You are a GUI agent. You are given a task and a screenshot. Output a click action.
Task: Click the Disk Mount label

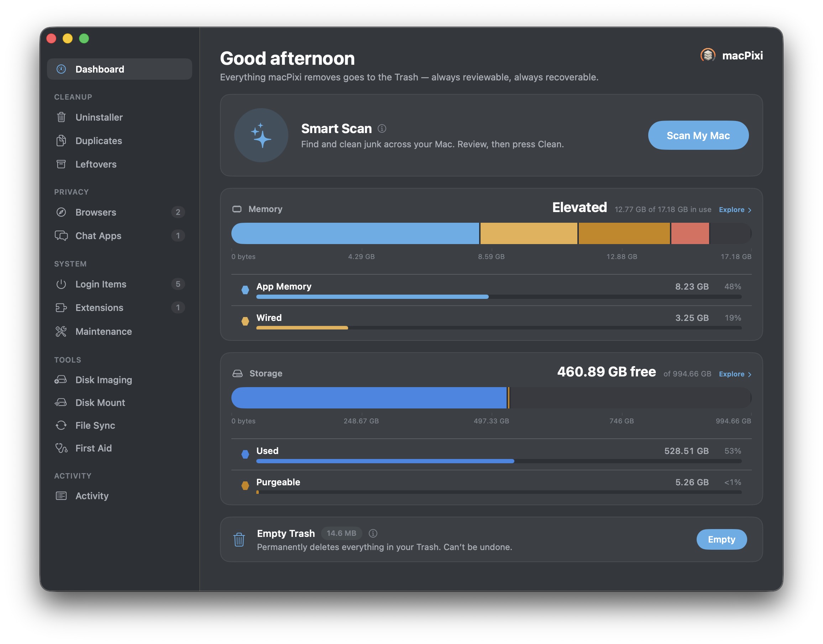[x=100, y=402]
